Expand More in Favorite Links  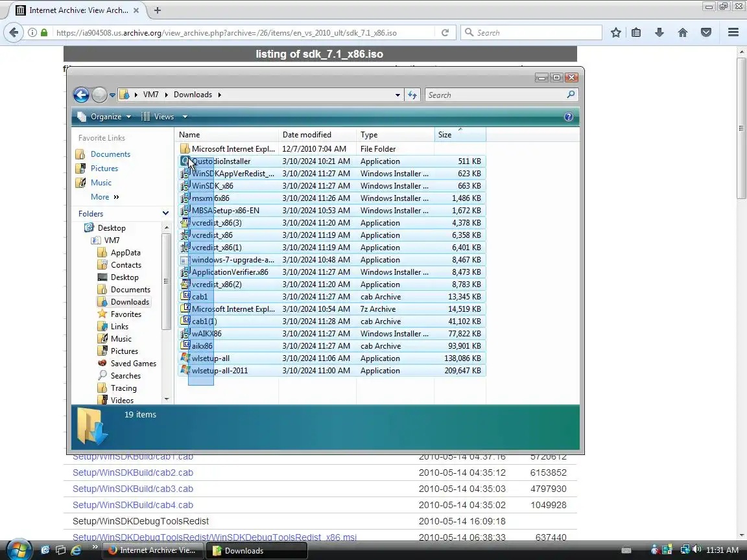point(104,197)
